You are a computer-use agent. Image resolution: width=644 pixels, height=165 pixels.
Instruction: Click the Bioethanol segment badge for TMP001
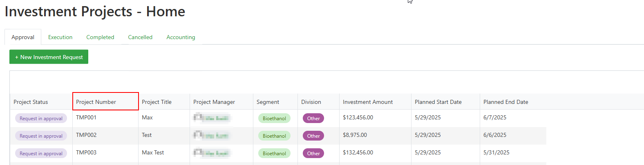[274, 119]
